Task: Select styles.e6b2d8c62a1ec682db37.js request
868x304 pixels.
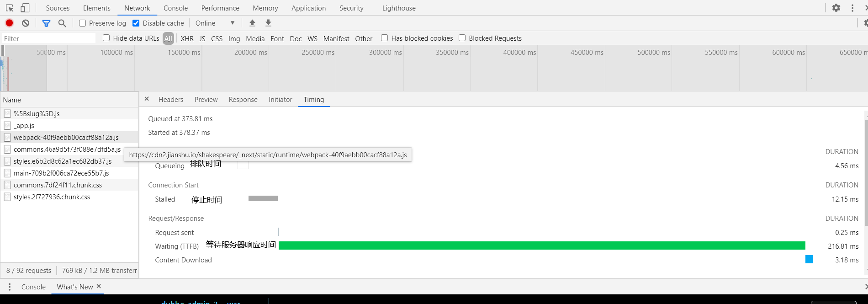Action: (69, 161)
